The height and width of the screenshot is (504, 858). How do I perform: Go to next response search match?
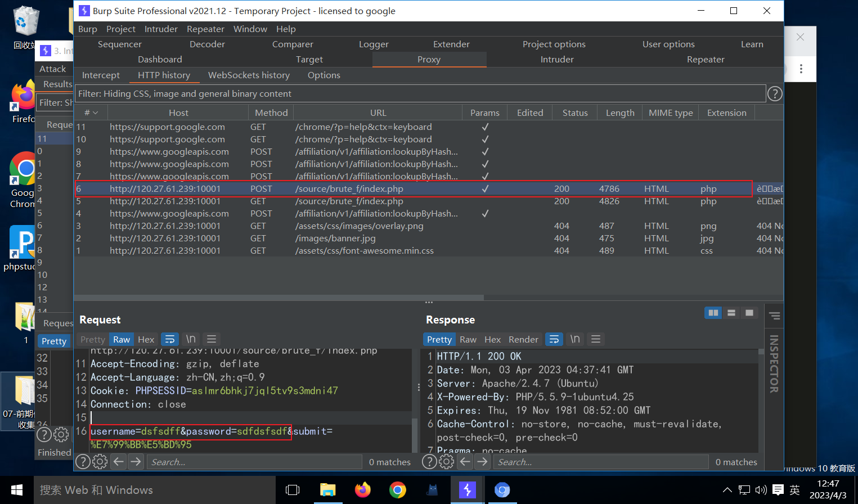click(482, 462)
